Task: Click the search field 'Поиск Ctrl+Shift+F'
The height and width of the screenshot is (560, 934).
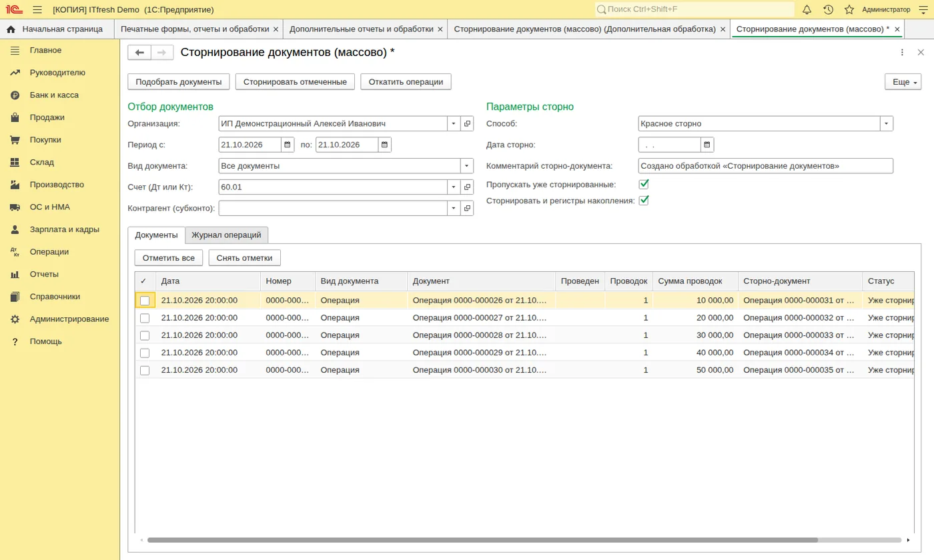Action: (x=694, y=9)
